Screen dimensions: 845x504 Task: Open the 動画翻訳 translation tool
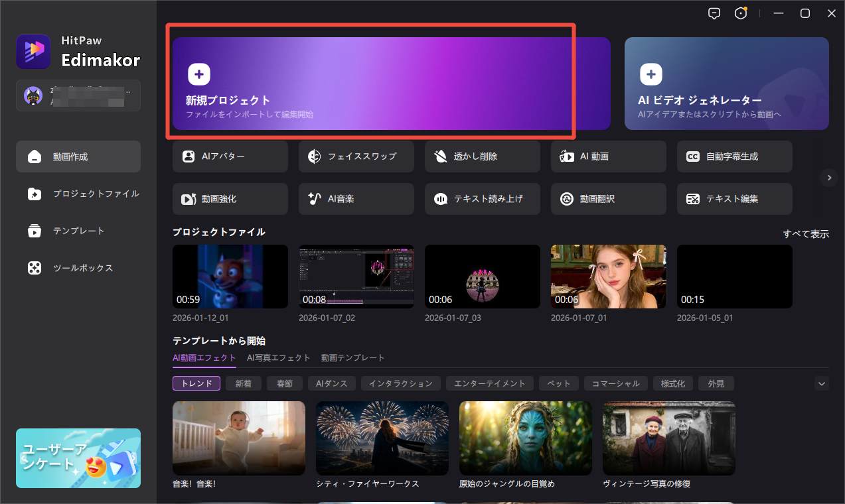point(608,198)
